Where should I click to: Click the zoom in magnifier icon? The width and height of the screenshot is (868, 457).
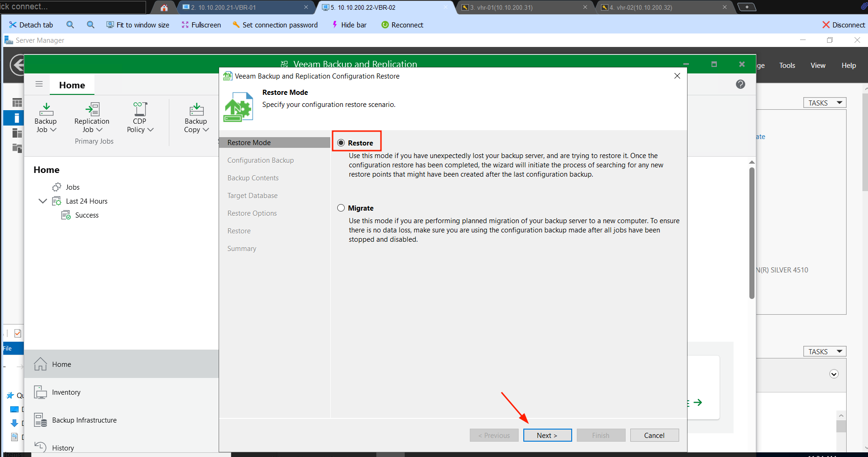tap(70, 25)
